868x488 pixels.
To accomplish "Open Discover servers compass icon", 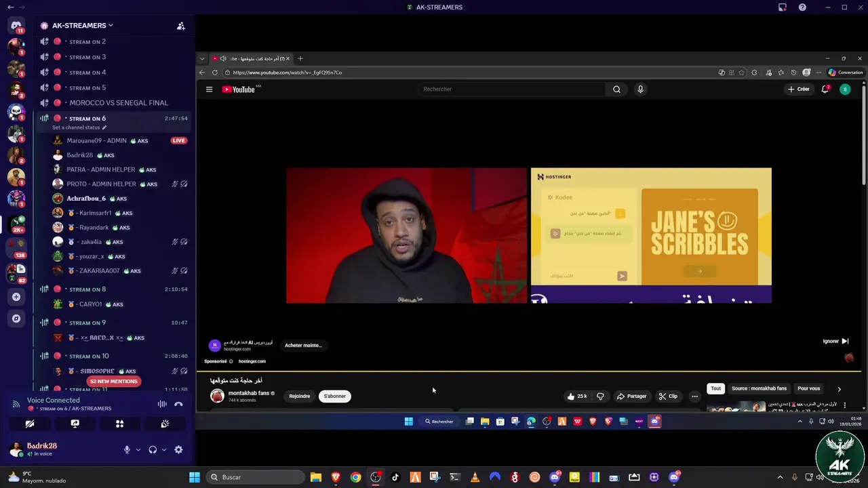I will coord(16,318).
